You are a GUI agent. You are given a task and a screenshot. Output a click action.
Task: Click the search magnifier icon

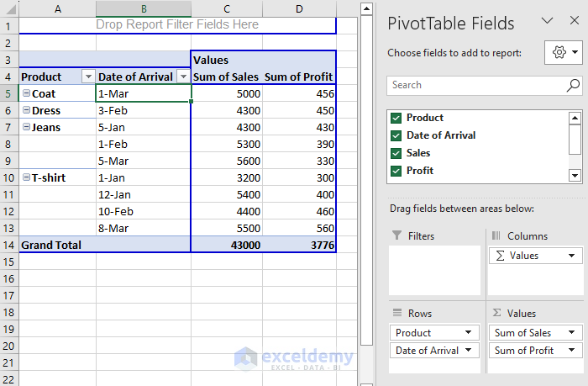573,85
